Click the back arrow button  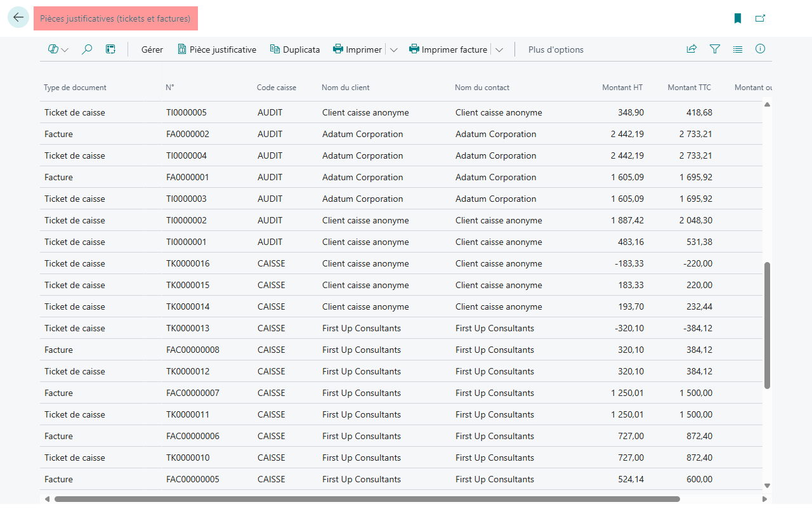[18, 18]
